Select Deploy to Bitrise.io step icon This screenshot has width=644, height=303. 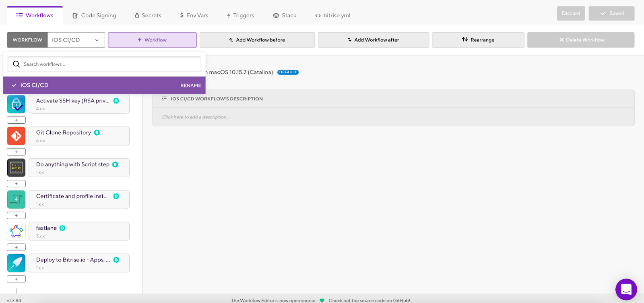[x=16, y=263]
